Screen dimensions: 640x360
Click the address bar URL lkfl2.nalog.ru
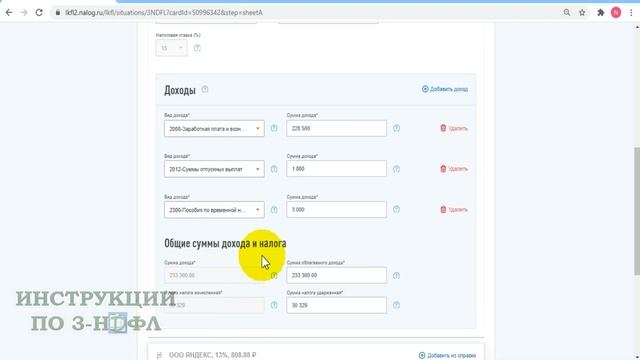click(164, 13)
